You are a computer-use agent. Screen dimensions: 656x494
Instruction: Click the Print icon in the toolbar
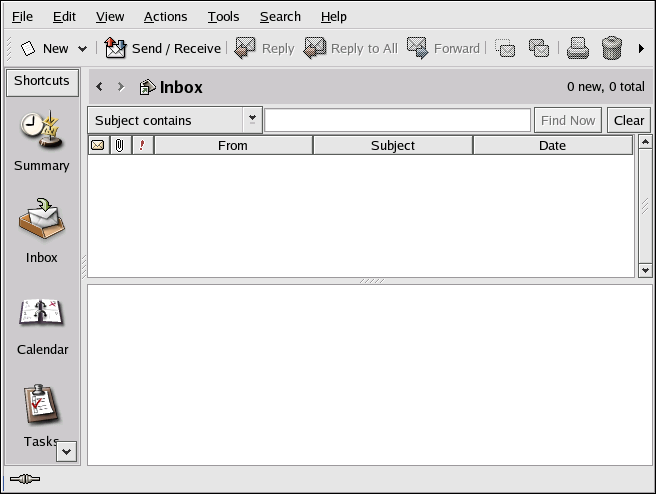coord(578,48)
